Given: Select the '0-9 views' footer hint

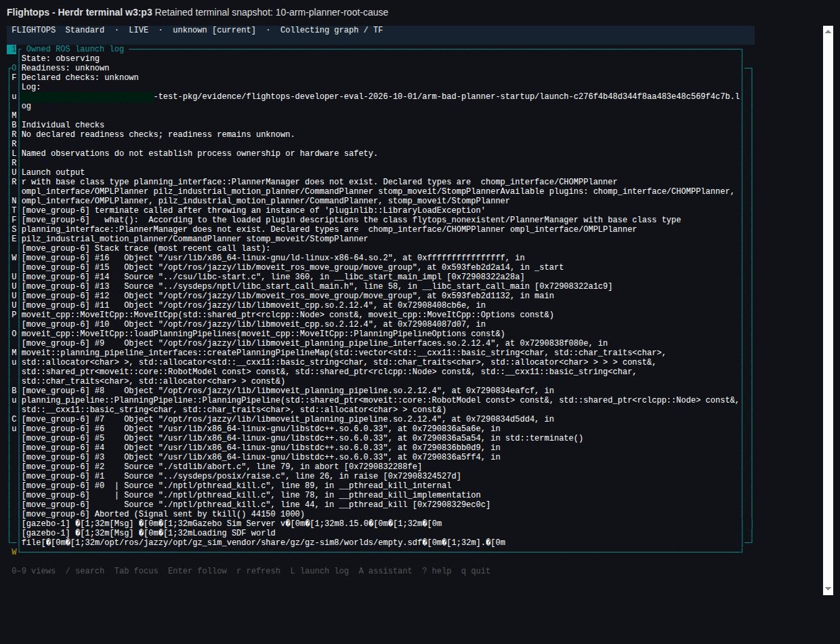Looking at the screenshot, I should tap(34, 571).
